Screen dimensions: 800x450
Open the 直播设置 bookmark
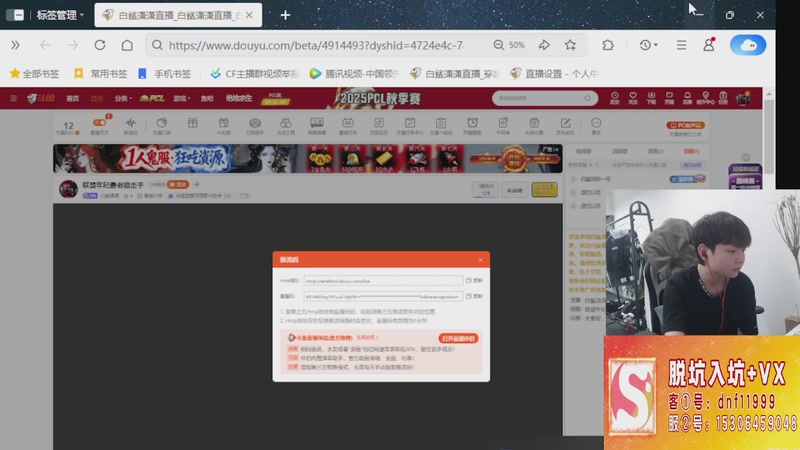554,74
